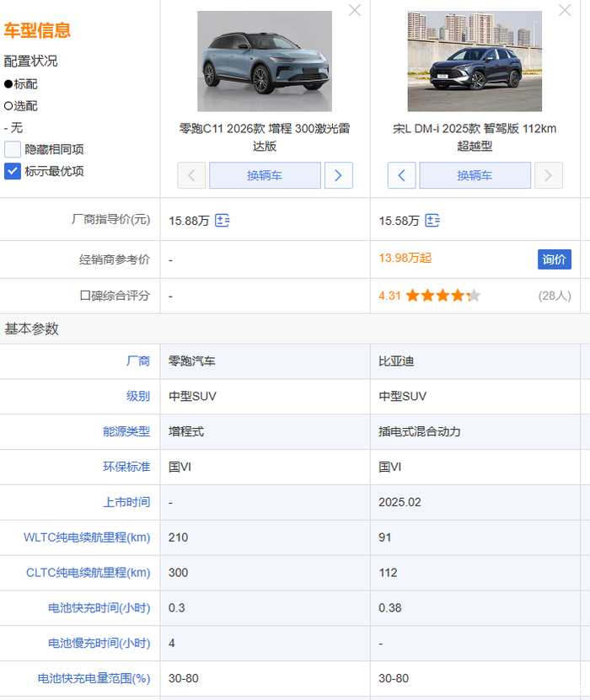Click the 宋L DM-i car thumbnail image

point(475,61)
